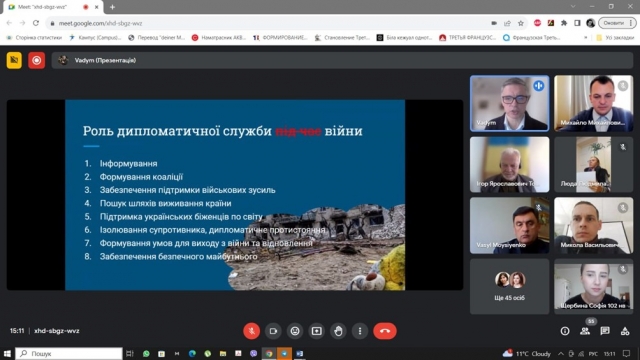Open 'Сторінка статистики' bookmark
This screenshot has height=360, width=640.
tap(34, 38)
